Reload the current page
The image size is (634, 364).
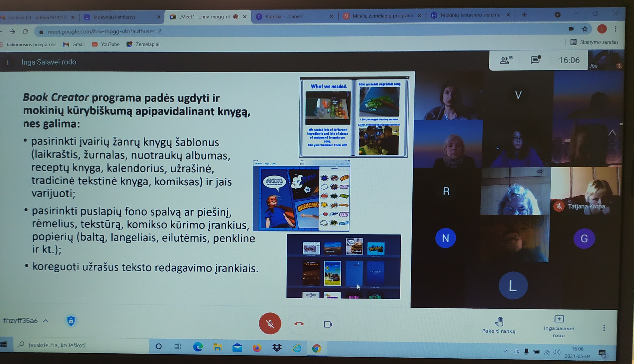tap(25, 31)
